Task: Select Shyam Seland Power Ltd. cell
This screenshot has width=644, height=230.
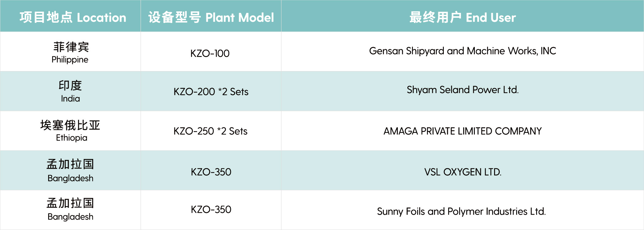Action: click(x=463, y=91)
